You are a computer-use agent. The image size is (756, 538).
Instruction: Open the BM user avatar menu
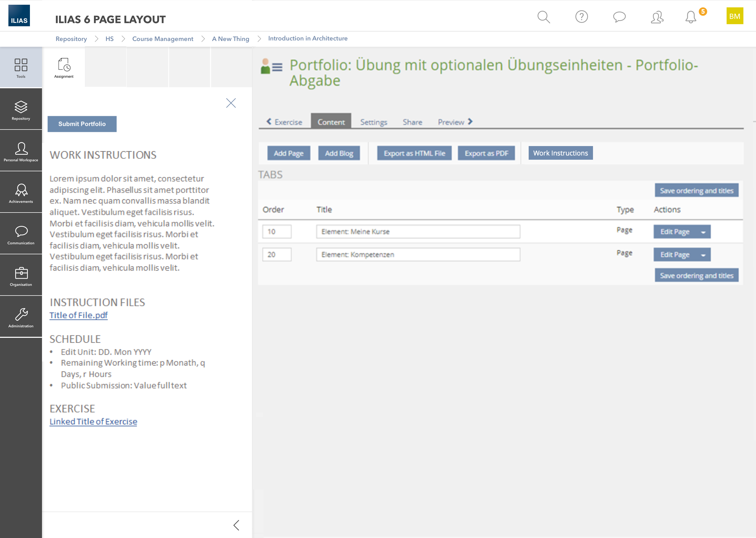734,16
